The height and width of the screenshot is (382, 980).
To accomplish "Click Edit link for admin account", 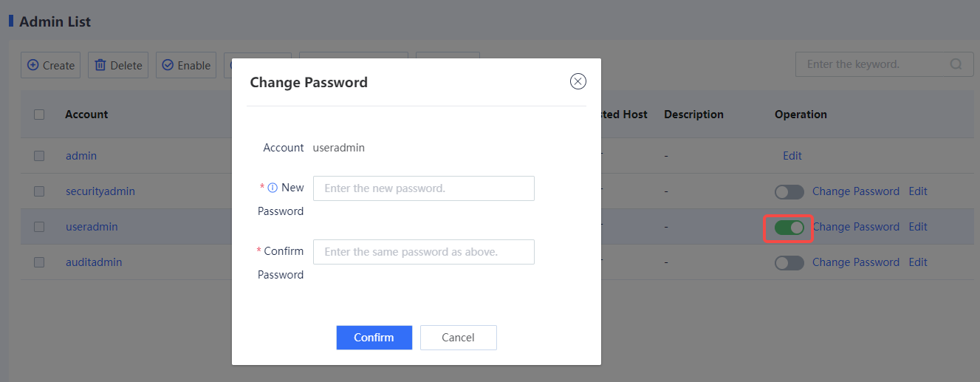I will pyautogui.click(x=792, y=156).
